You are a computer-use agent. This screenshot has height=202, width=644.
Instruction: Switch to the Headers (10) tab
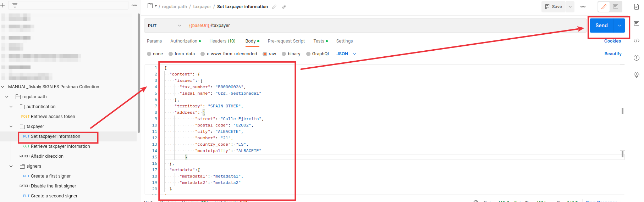222,41
